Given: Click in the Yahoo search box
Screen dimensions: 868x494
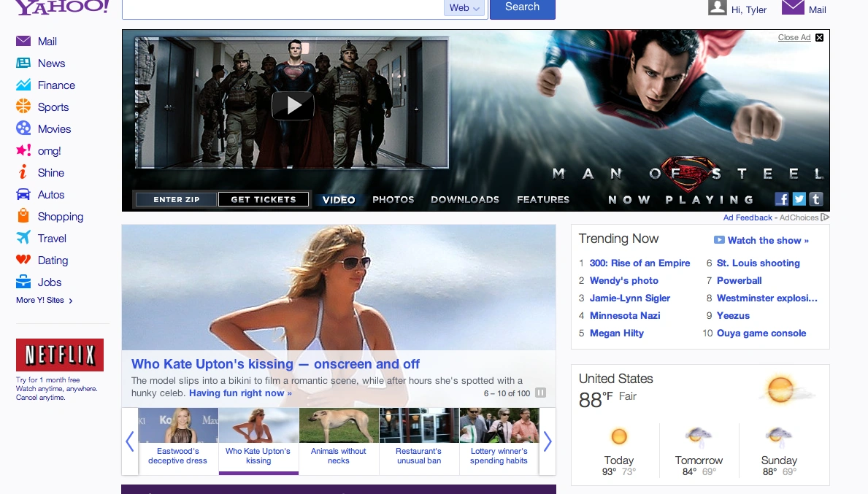Looking at the screenshot, I should [283, 8].
